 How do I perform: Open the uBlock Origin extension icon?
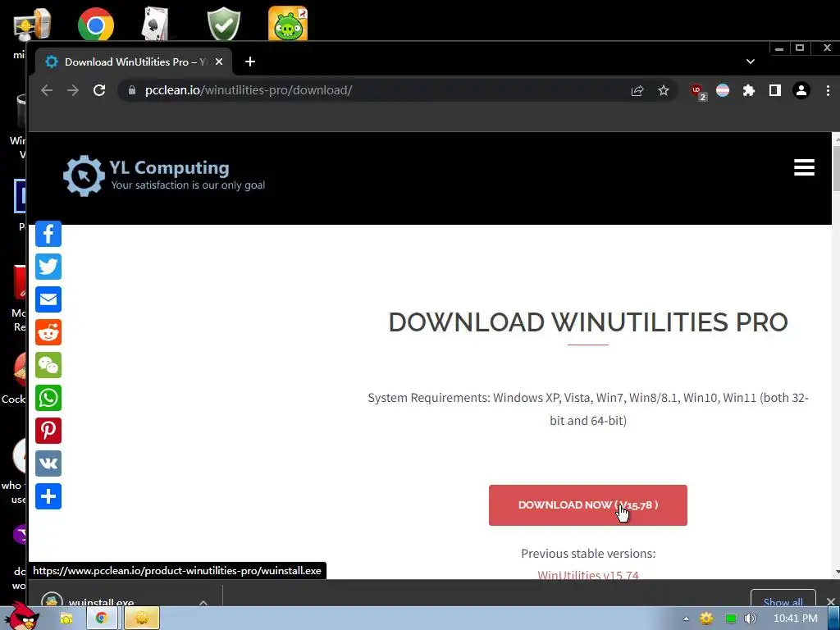click(x=697, y=92)
